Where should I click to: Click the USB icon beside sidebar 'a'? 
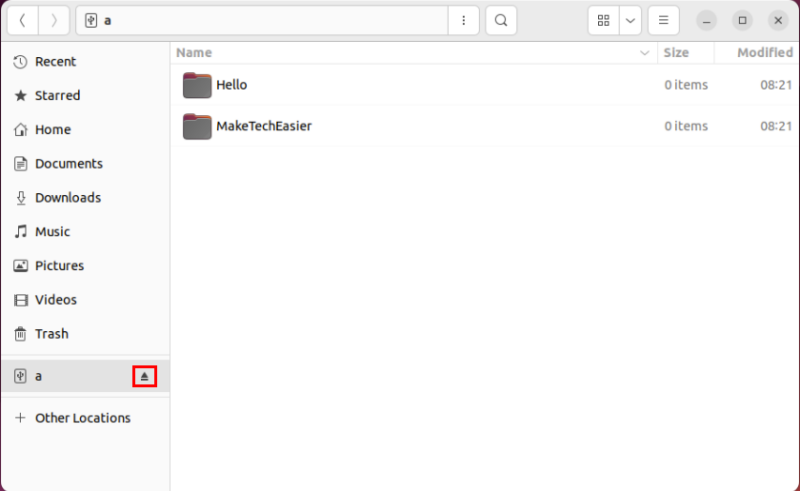pyautogui.click(x=20, y=376)
